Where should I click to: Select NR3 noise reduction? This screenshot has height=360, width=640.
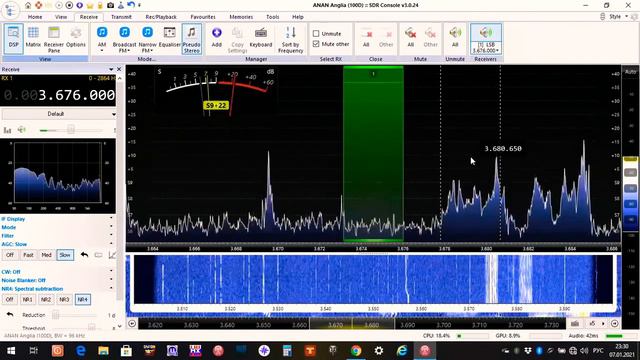point(64,299)
